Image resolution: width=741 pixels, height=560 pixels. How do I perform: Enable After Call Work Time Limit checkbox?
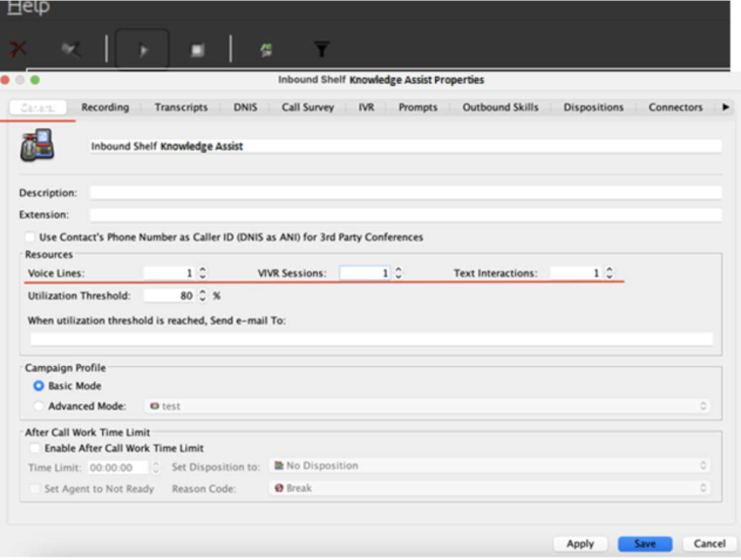(36, 448)
